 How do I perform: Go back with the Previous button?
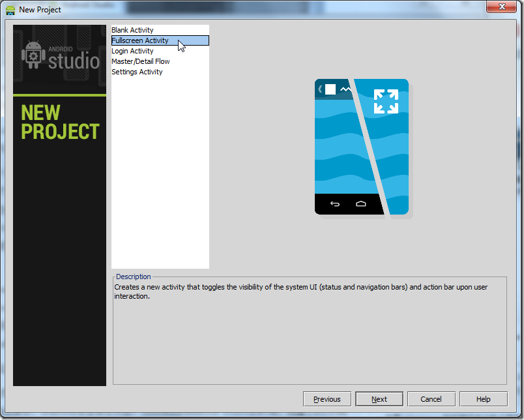[327, 399]
